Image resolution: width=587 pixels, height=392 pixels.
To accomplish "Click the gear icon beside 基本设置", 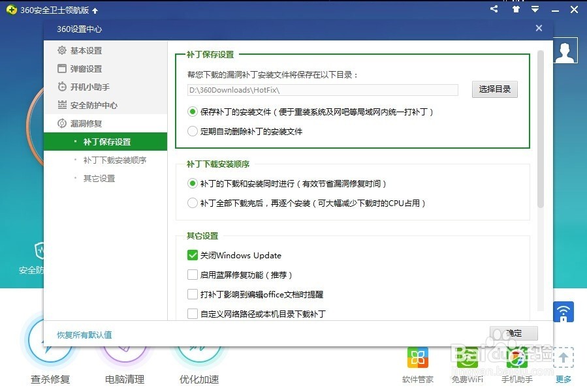I will tap(62, 50).
